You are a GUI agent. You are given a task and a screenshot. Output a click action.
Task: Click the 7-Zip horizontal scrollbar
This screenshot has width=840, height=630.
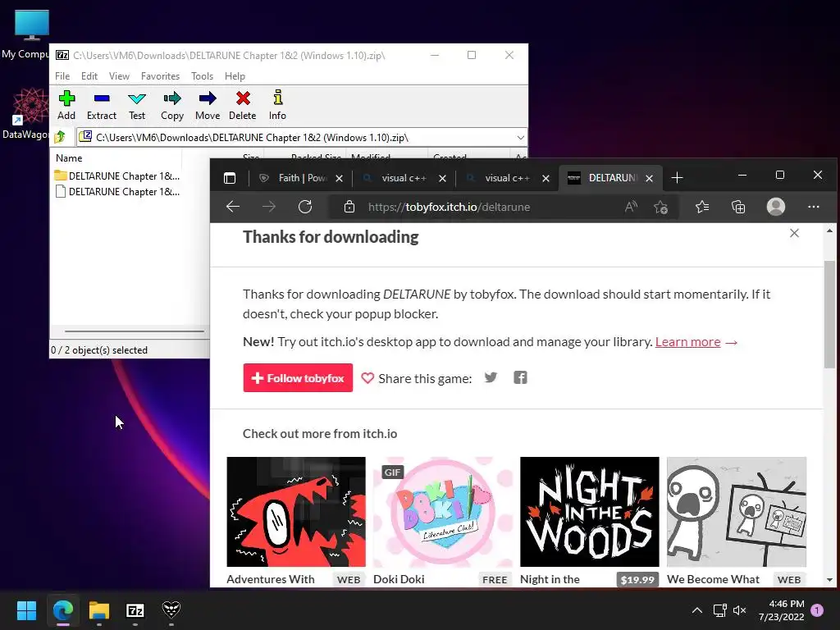tap(134, 331)
